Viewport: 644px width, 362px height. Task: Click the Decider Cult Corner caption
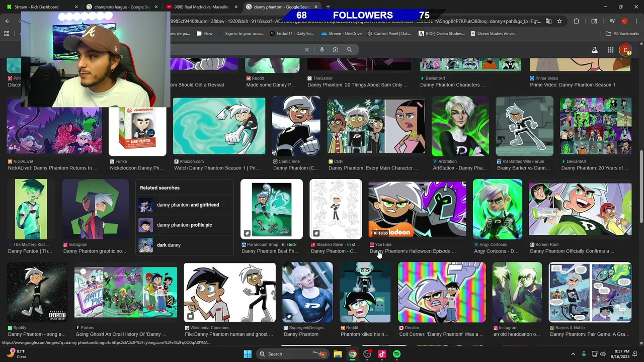(x=441, y=334)
